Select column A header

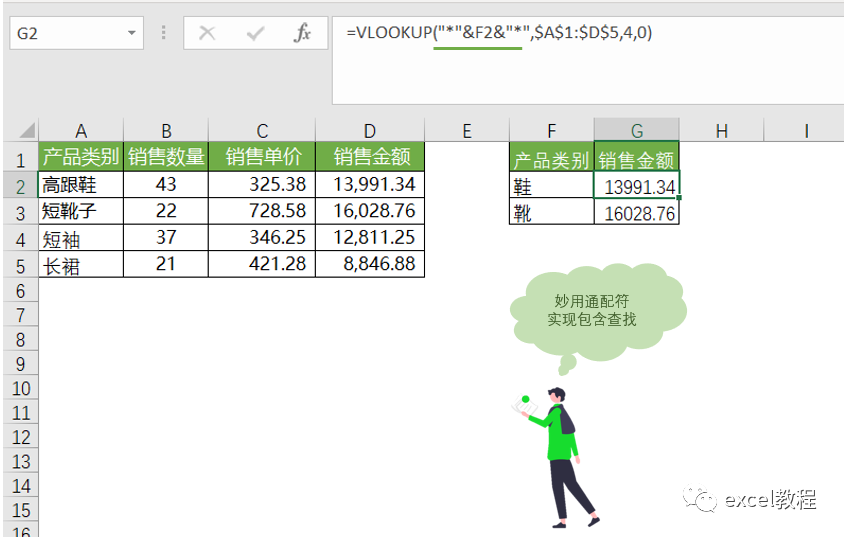(x=81, y=130)
